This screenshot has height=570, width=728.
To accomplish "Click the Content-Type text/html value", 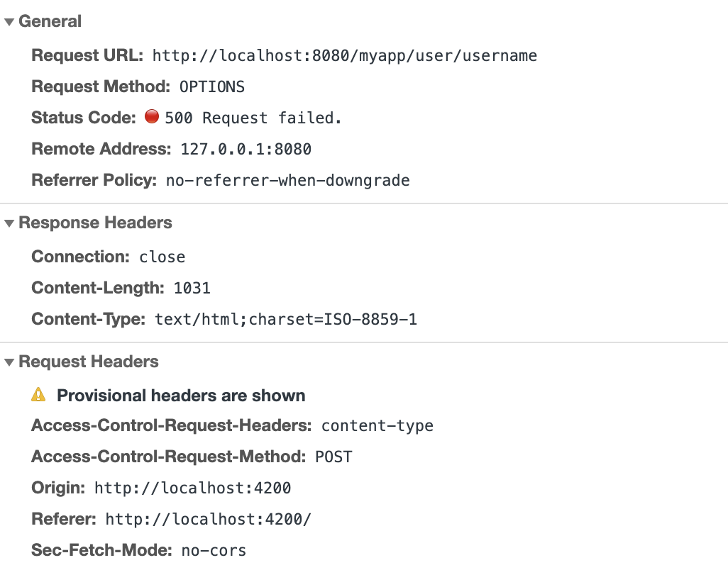I will [286, 320].
